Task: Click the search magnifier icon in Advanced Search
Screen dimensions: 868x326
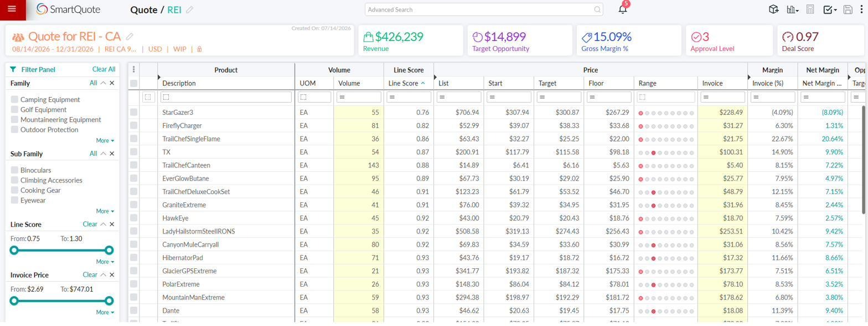Action: (597, 9)
